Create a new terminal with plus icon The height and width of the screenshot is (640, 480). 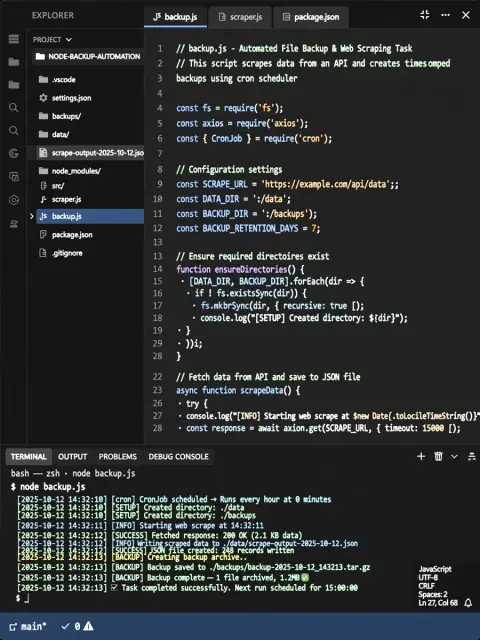(421, 456)
